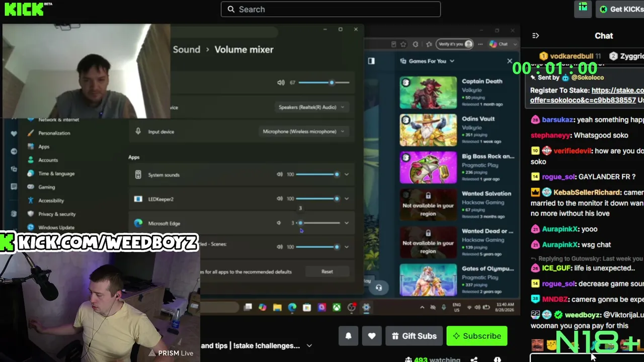Open the Captain Death game thumbnail

[x=428, y=93]
